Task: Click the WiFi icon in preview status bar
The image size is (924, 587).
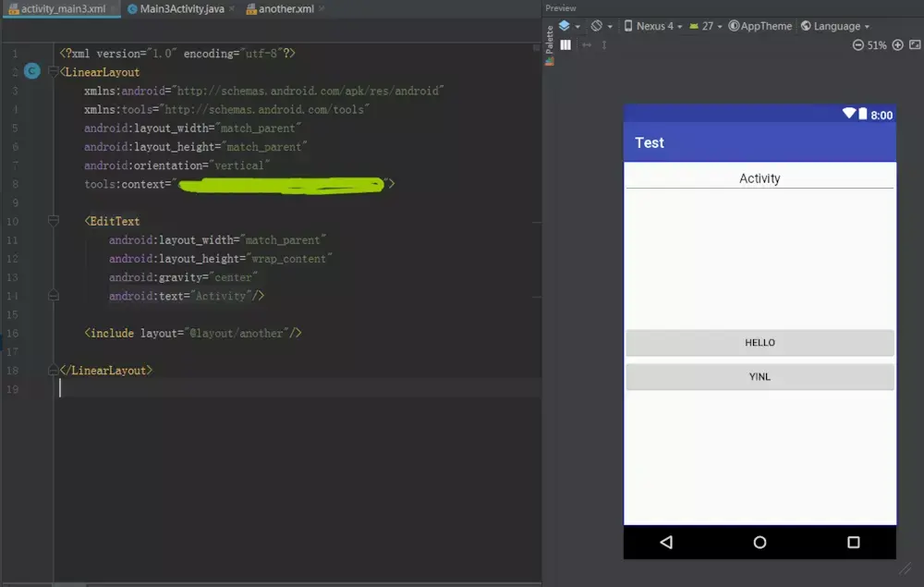Action: [848, 113]
